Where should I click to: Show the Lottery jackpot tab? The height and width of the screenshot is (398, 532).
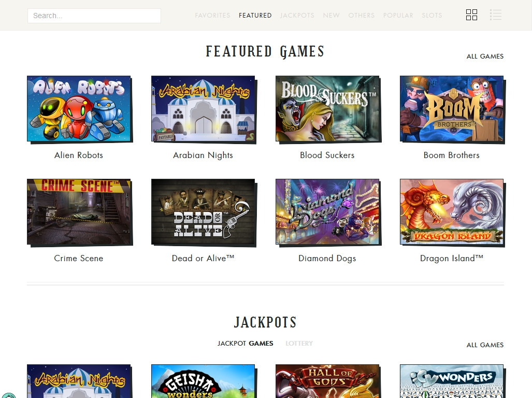299,343
